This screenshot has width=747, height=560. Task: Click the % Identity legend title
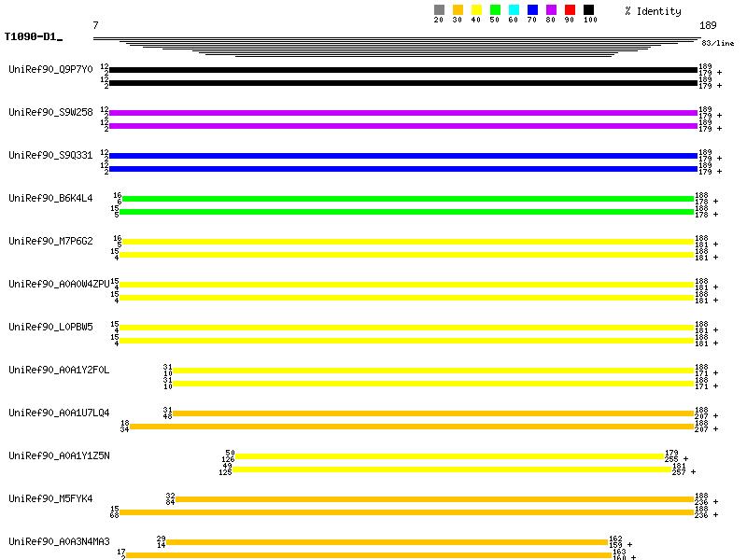click(x=653, y=11)
